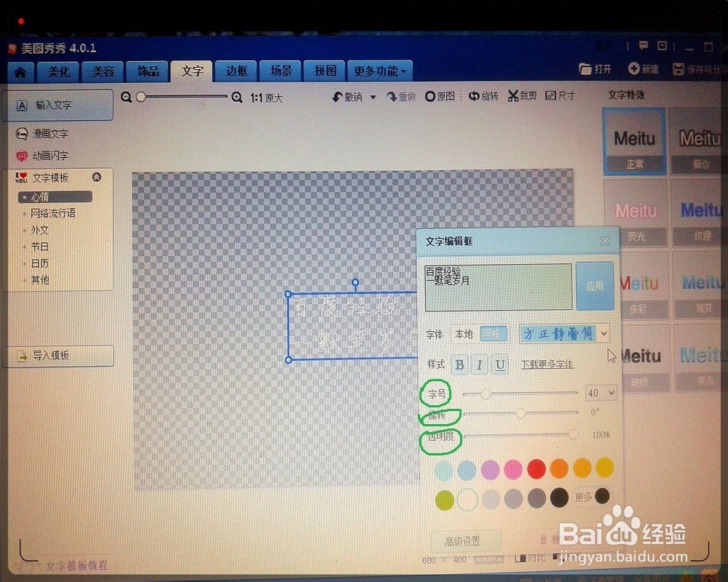728x582 pixels.
Task: Go to the home tab icon
Action: tap(20, 72)
